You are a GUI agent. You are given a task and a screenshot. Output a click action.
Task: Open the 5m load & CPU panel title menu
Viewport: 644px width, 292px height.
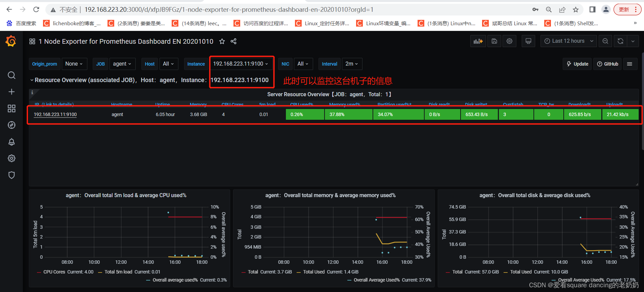(126, 195)
